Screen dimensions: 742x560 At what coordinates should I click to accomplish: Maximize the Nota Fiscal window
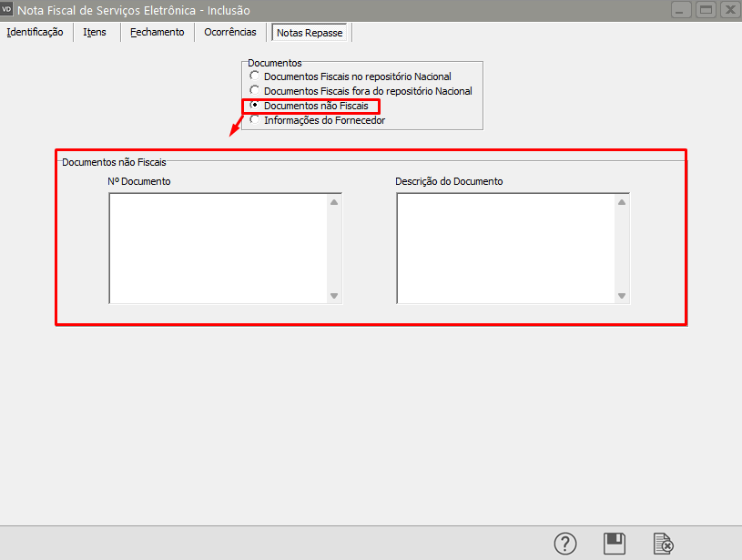click(705, 10)
